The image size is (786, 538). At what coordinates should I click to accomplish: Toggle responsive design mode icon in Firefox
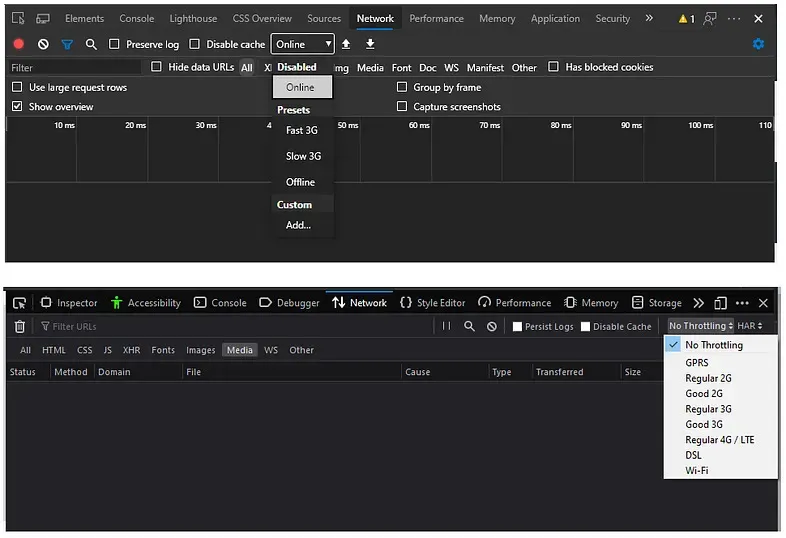point(720,303)
